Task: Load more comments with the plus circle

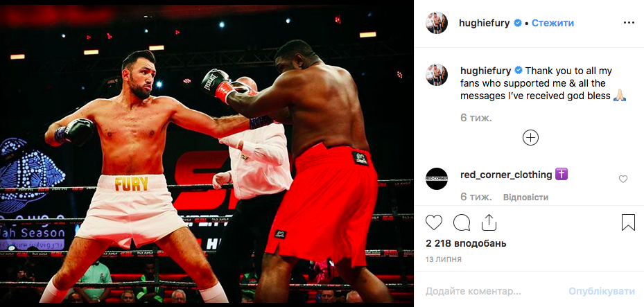Action: coord(530,137)
